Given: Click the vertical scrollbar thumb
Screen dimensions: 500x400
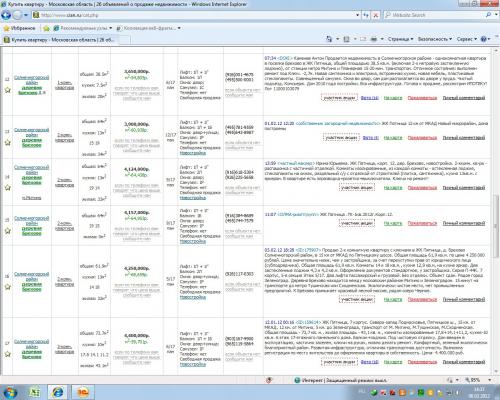Looking at the screenshot, I should [x=496, y=225].
